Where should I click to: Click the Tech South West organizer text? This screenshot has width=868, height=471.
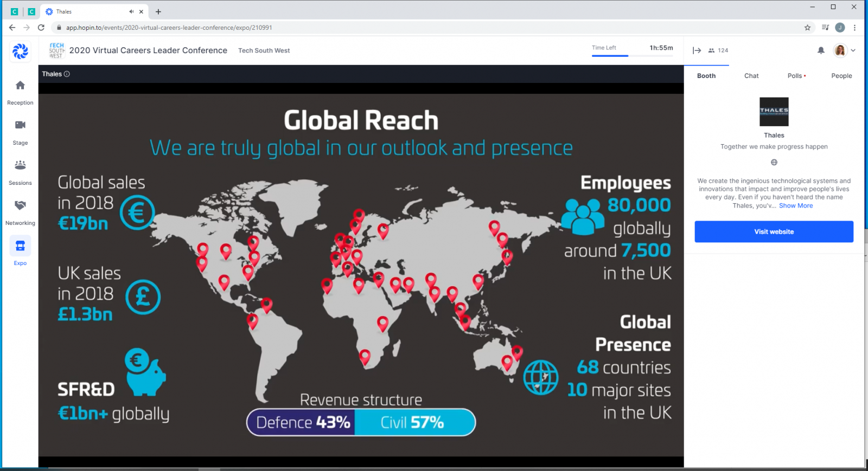pyautogui.click(x=264, y=50)
